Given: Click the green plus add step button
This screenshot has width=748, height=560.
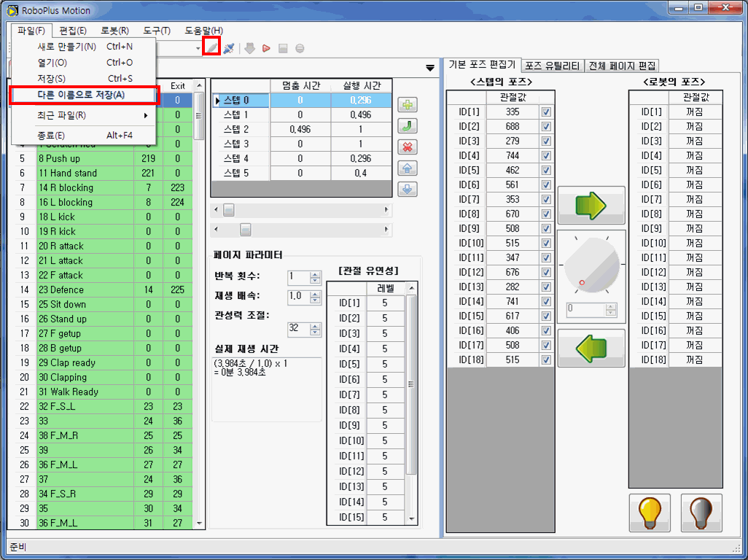Looking at the screenshot, I should coord(408,105).
